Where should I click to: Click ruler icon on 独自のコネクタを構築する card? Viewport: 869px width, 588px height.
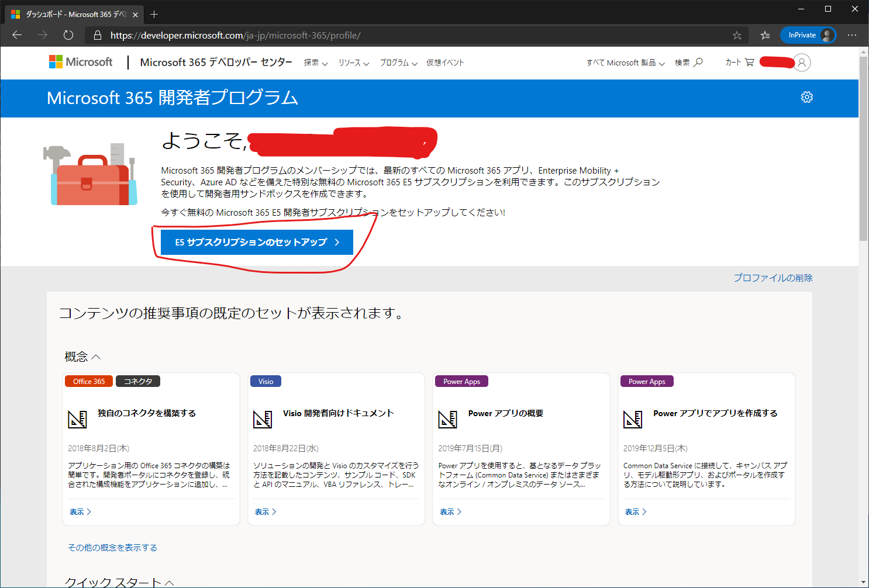click(x=77, y=419)
